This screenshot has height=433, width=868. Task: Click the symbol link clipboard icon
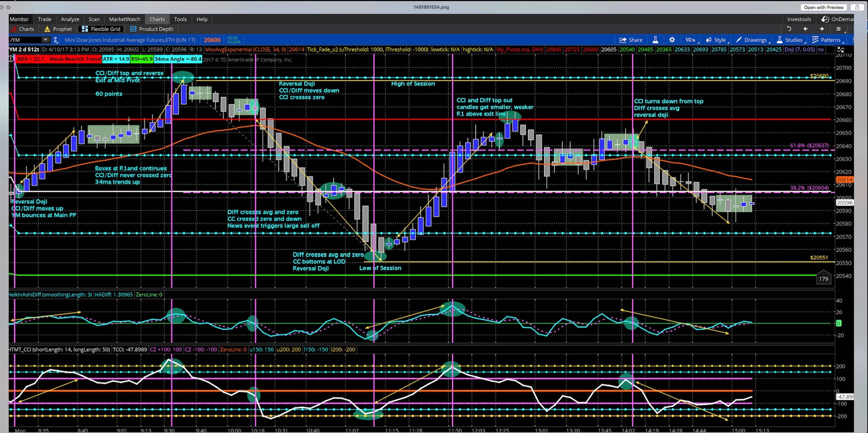tap(55, 40)
